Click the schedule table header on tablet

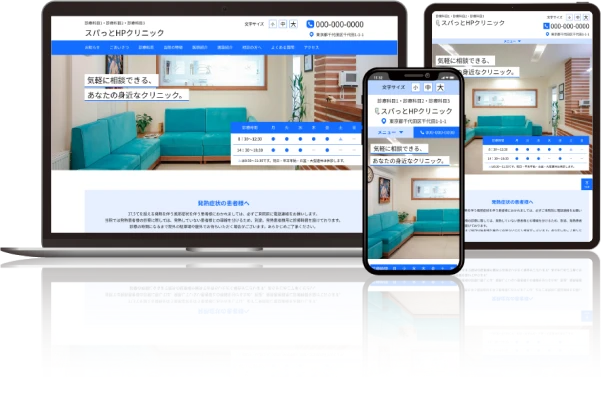point(535,141)
